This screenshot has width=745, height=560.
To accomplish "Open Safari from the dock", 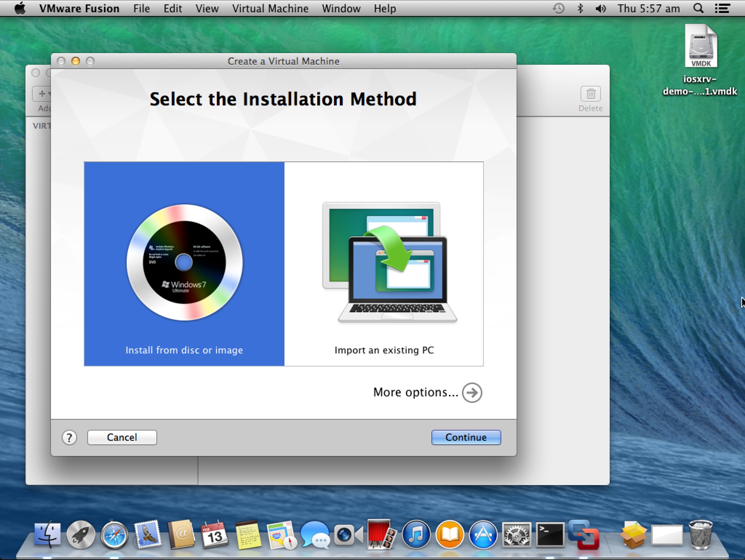I will point(114,535).
